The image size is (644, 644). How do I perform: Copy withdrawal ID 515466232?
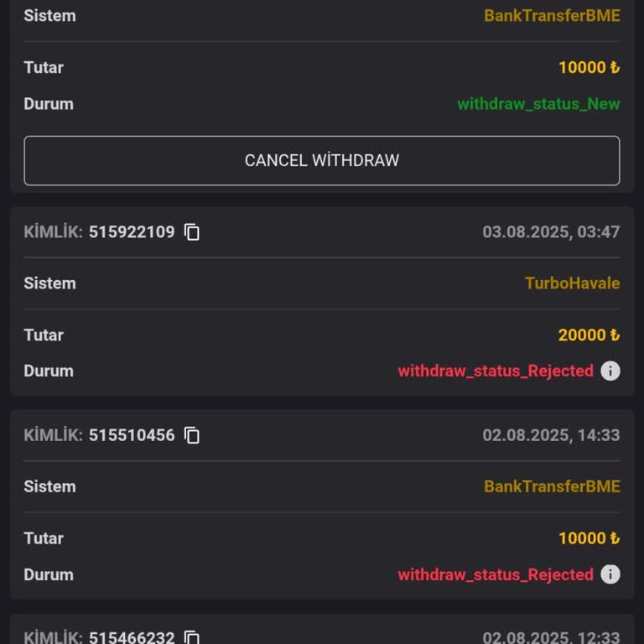tap(192, 638)
